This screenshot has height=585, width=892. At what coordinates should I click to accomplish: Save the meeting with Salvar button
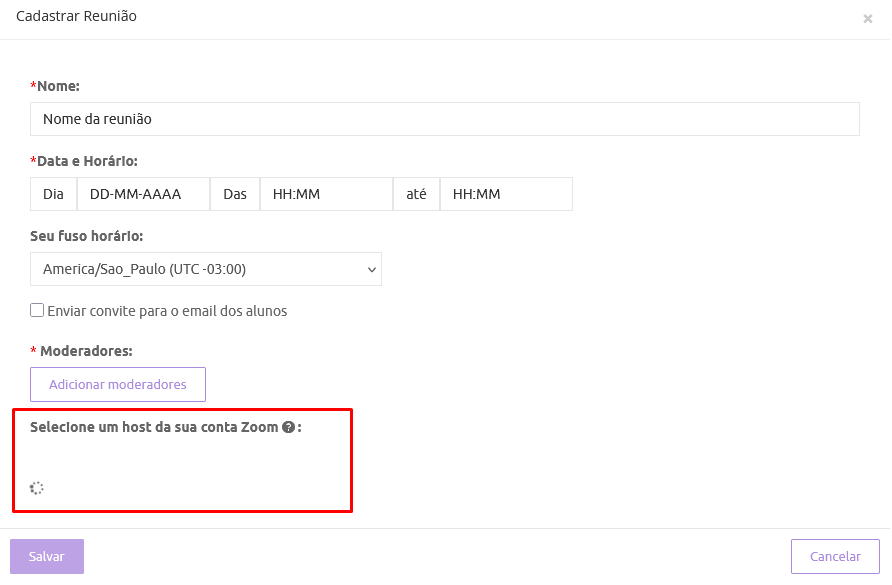point(47,556)
